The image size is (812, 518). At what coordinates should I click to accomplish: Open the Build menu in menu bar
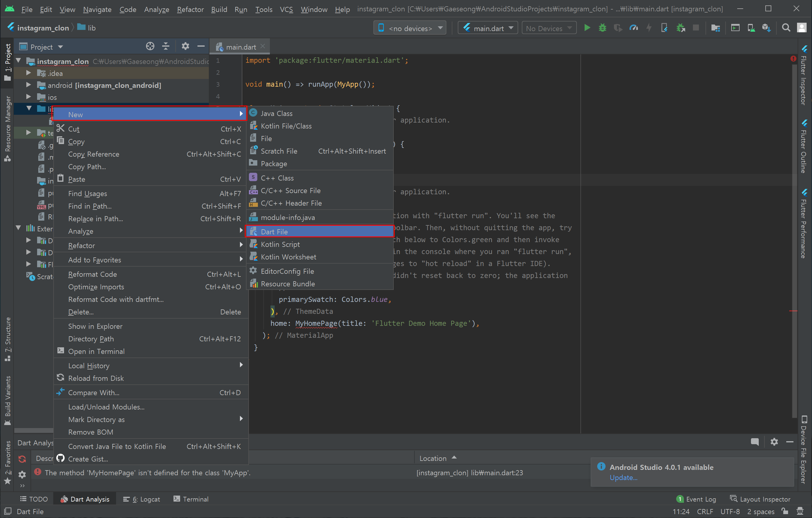tap(219, 10)
